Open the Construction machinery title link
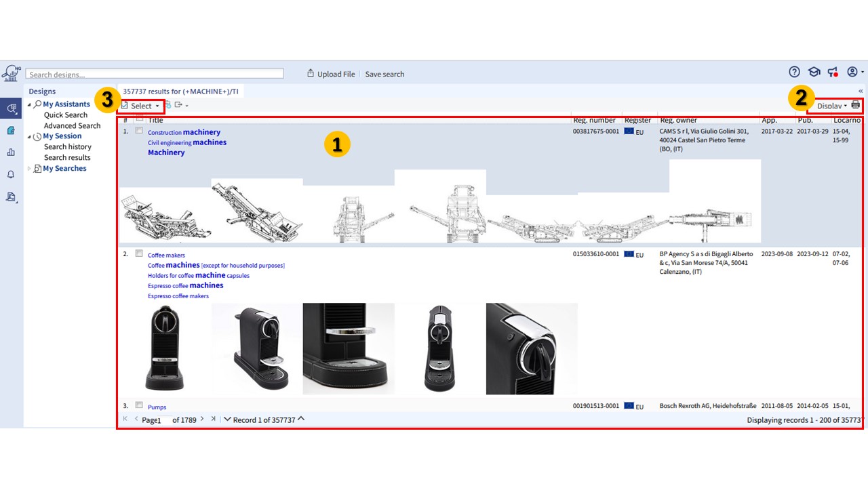The height and width of the screenshot is (488, 868). 184,132
